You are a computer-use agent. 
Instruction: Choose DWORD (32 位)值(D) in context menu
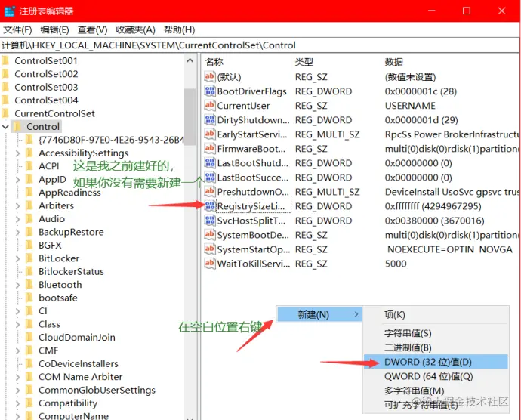(436, 362)
